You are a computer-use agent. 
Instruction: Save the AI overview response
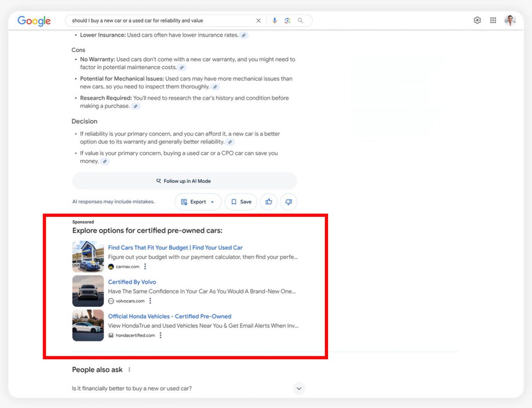tap(241, 202)
